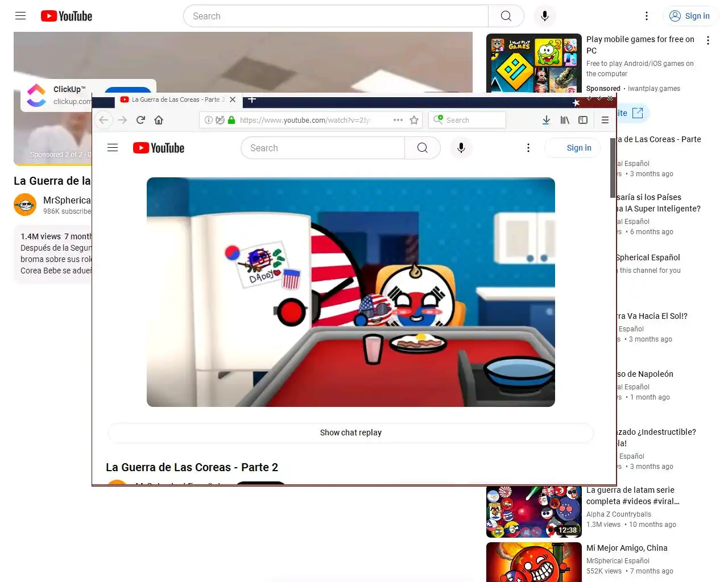The height and width of the screenshot is (582, 728).
Task: Toggle Firefox sidebar icon
Action: [x=583, y=120]
